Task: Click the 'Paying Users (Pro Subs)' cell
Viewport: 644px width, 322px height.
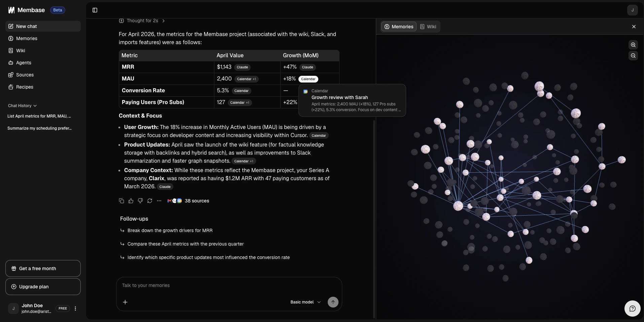Action: click(167, 102)
